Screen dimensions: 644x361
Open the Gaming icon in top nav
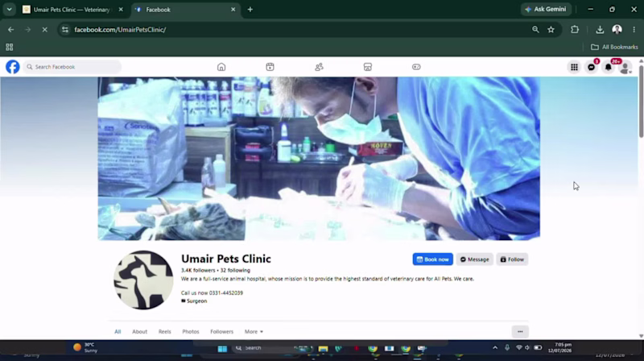pyautogui.click(x=416, y=67)
